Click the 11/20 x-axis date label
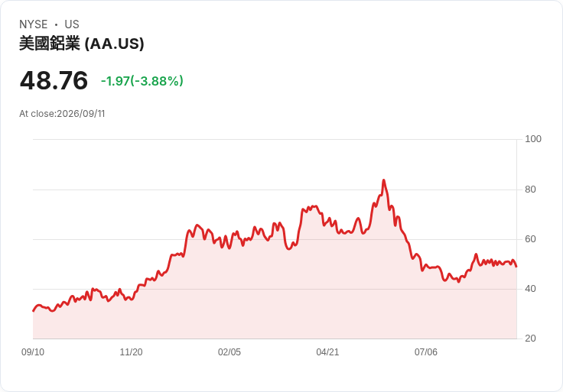 pyautogui.click(x=131, y=352)
